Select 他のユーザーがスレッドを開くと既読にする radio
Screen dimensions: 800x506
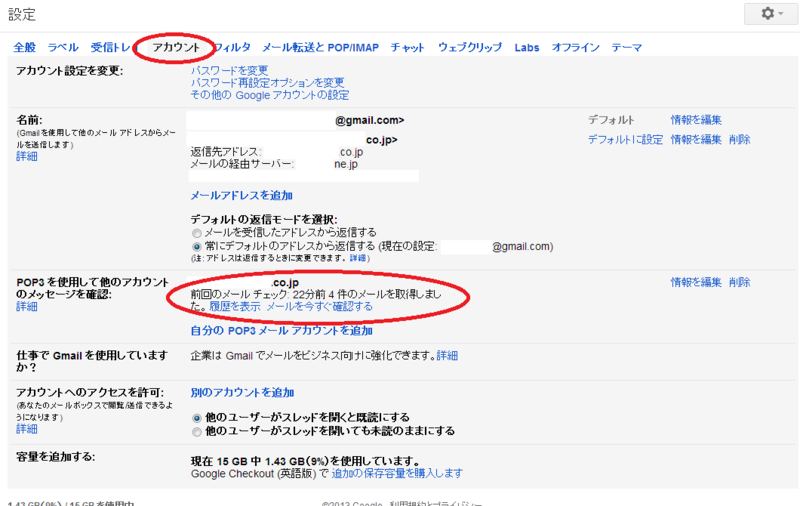(197, 418)
